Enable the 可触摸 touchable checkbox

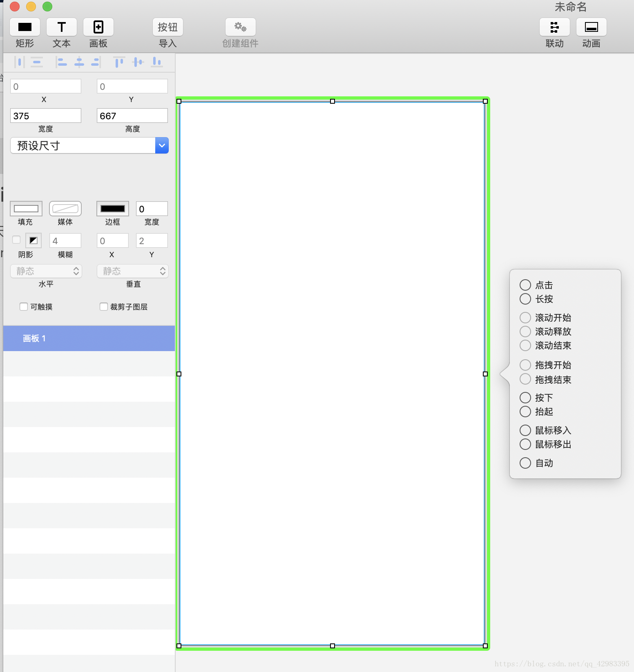[24, 307]
